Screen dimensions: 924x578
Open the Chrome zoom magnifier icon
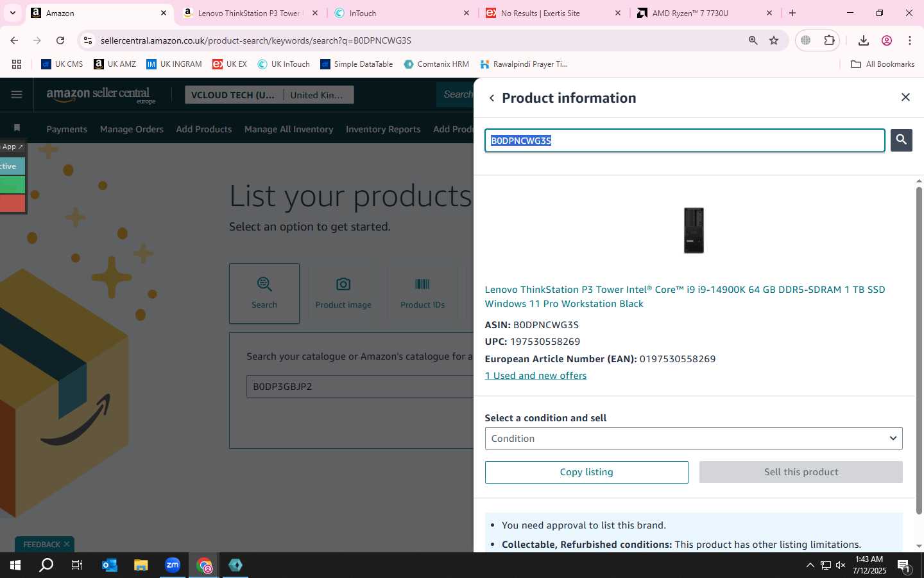[753, 40]
